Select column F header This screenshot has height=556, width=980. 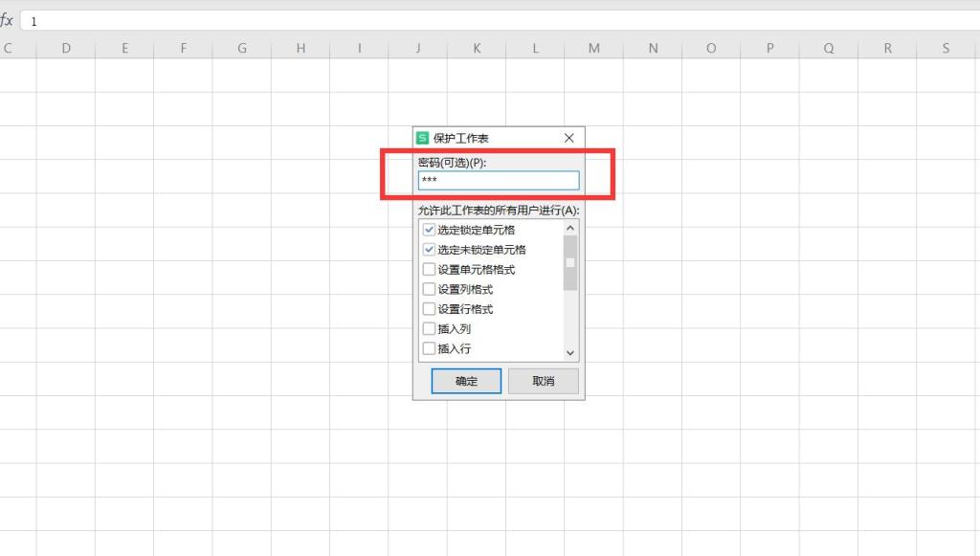click(183, 48)
